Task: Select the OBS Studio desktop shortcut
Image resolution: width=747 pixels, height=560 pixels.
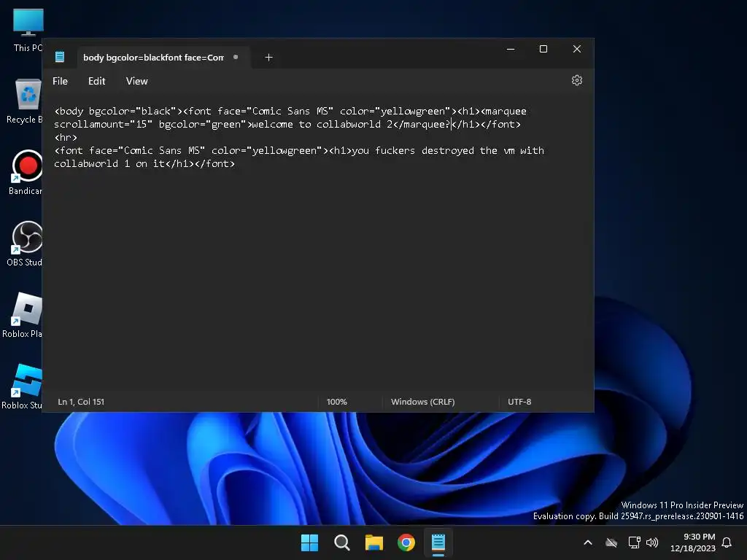Action: pyautogui.click(x=25, y=244)
